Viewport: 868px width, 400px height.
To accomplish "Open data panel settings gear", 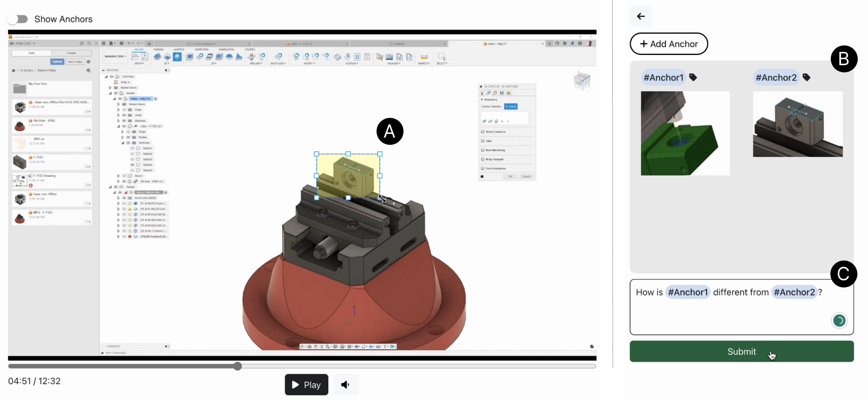I will (89, 62).
